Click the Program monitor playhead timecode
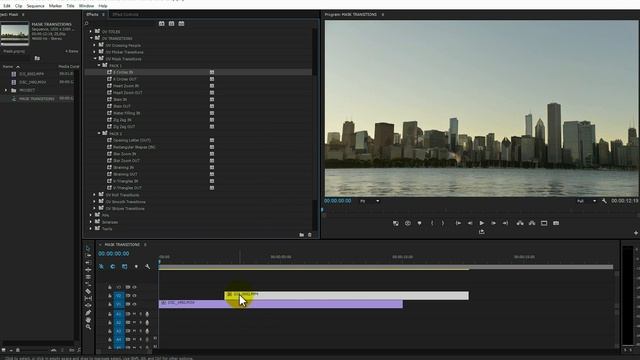 [338, 201]
